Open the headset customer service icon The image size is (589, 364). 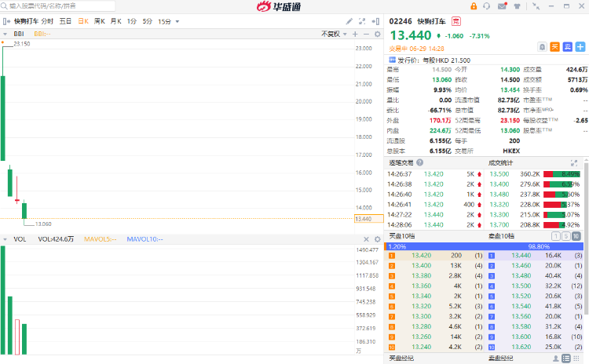pyautogui.click(x=488, y=6)
